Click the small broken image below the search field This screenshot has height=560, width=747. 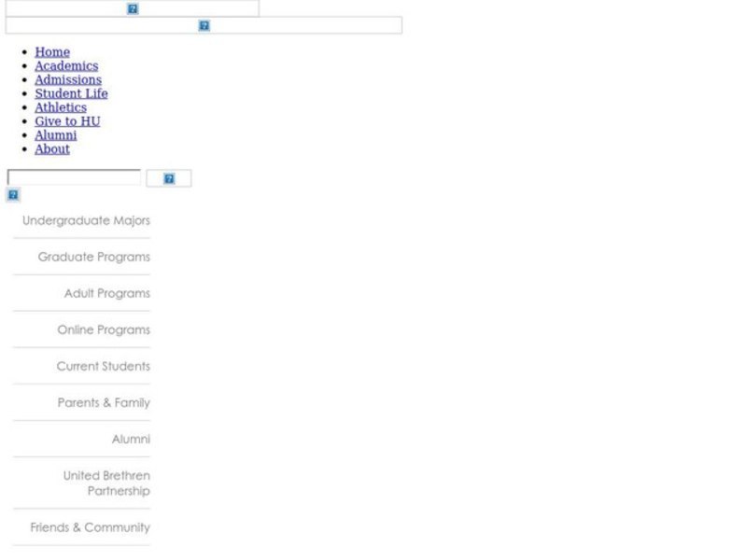[13, 195]
